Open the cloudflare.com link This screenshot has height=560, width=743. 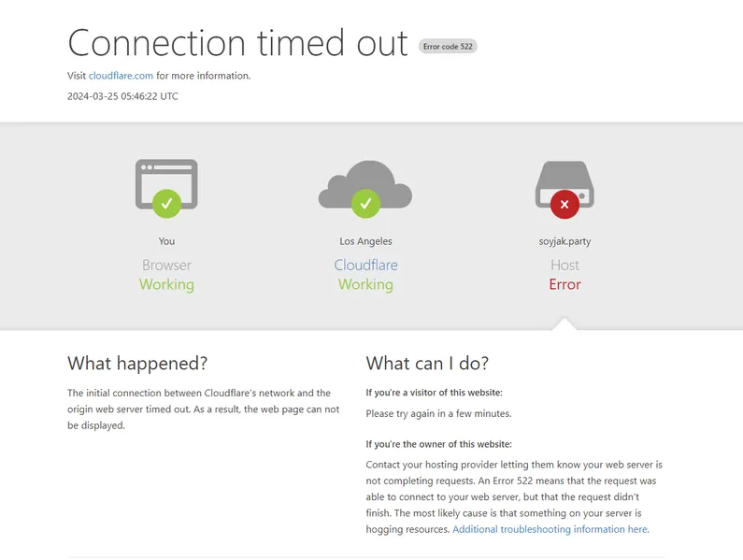click(121, 76)
